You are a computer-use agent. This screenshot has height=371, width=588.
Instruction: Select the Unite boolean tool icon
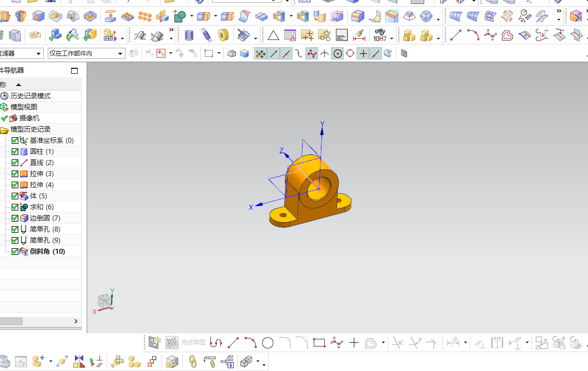180,16
